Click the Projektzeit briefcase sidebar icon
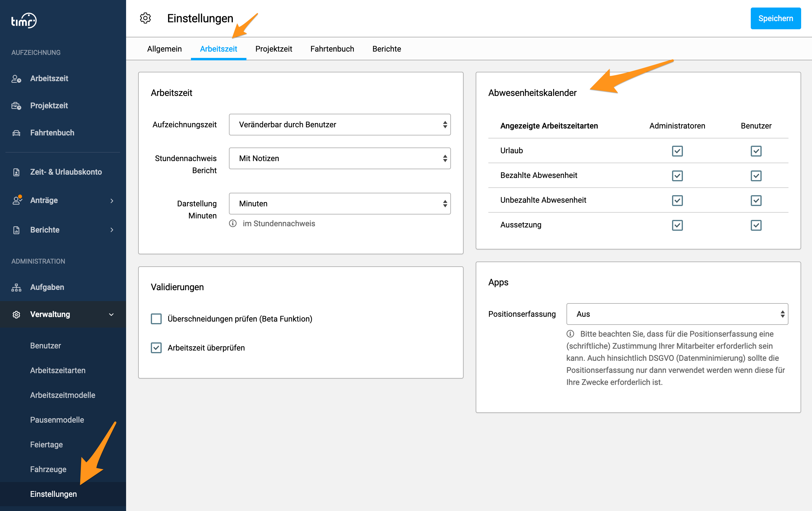 click(16, 106)
